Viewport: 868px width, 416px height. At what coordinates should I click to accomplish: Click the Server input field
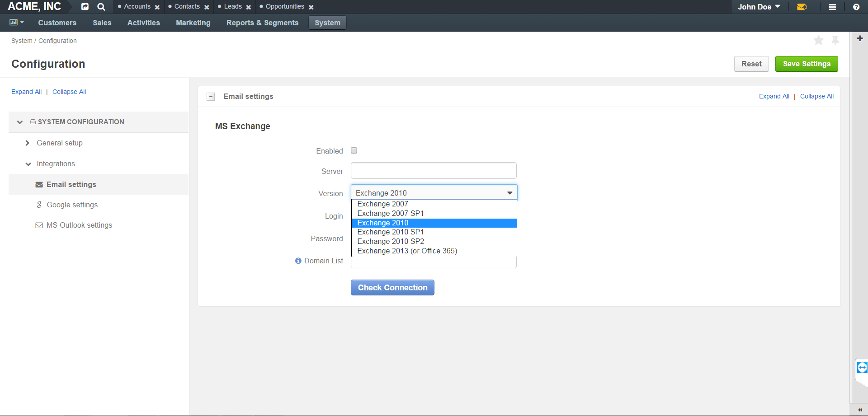pyautogui.click(x=434, y=171)
